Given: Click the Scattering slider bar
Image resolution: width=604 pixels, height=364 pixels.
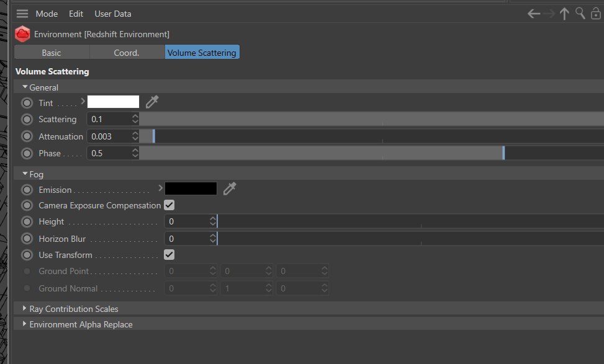Looking at the screenshot, I should point(371,119).
